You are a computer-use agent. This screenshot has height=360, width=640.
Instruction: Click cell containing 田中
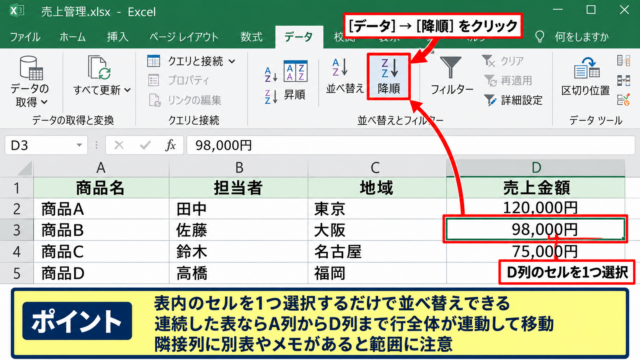coord(239,209)
